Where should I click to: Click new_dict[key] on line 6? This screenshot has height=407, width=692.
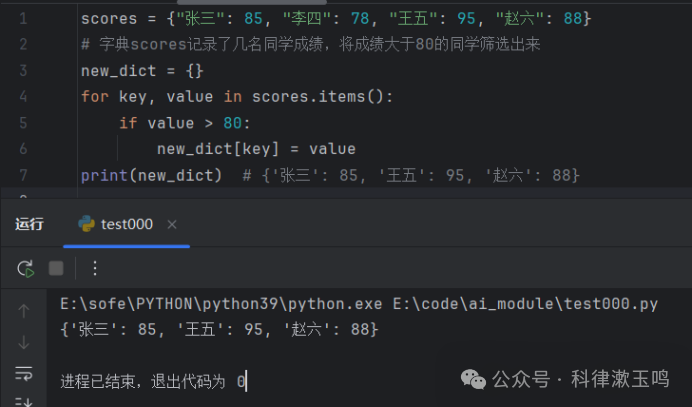tap(218, 149)
